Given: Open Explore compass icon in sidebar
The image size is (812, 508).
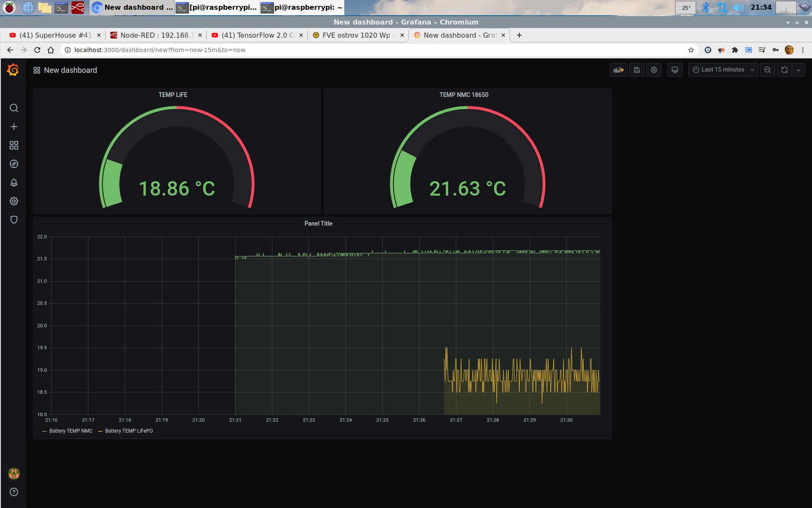Looking at the screenshot, I should [x=14, y=164].
